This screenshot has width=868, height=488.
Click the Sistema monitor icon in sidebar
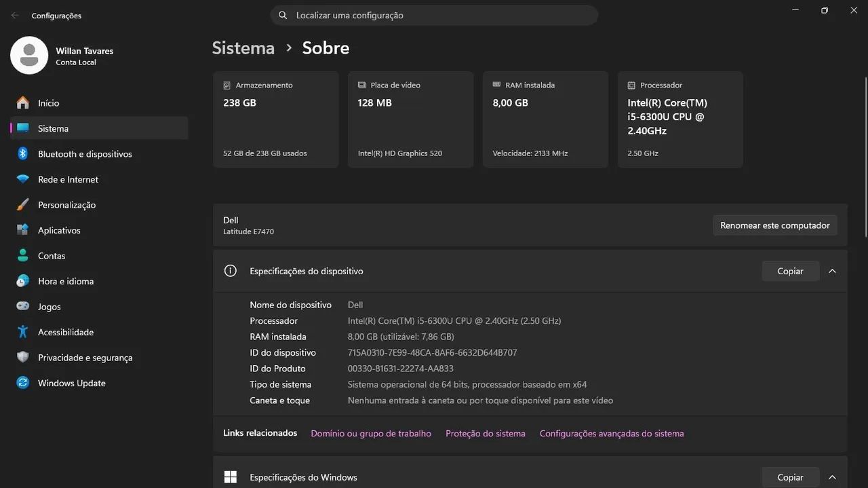23,128
